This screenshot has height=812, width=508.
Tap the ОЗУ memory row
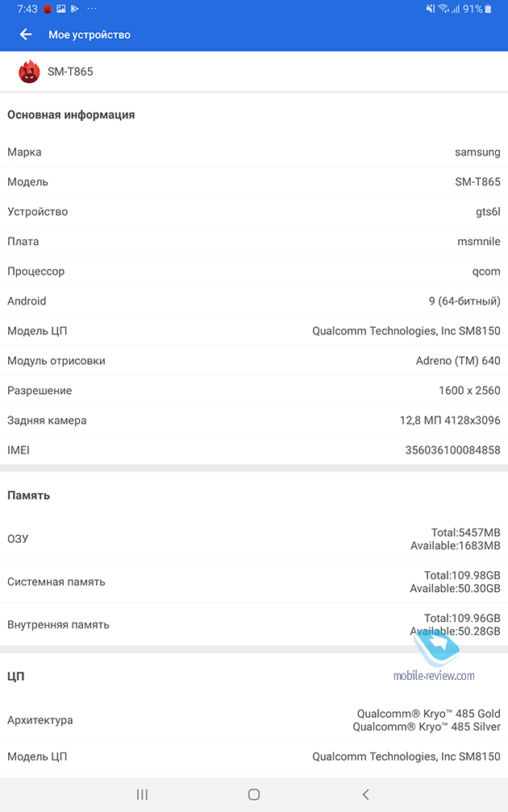tap(254, 539)
